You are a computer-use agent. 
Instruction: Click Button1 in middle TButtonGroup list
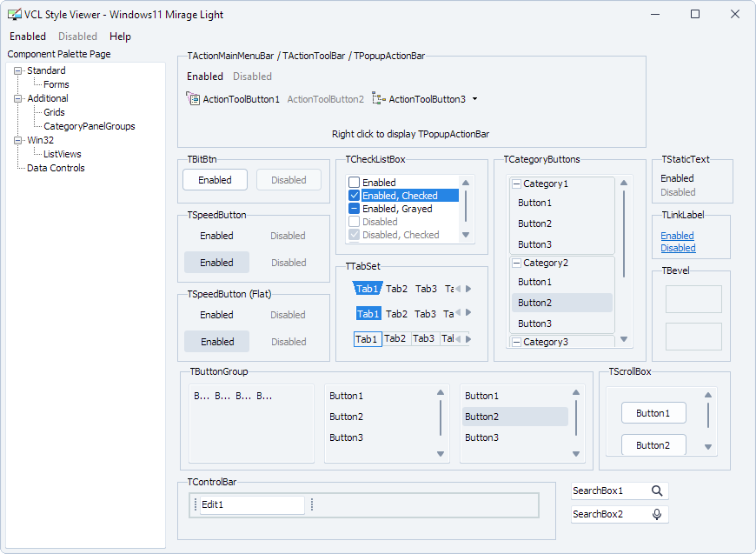[380, 396]
